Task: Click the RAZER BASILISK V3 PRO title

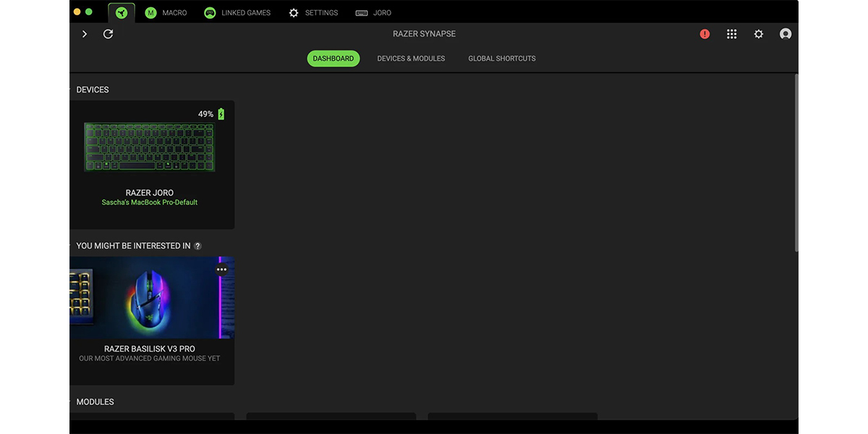Action: click(150, 349)
